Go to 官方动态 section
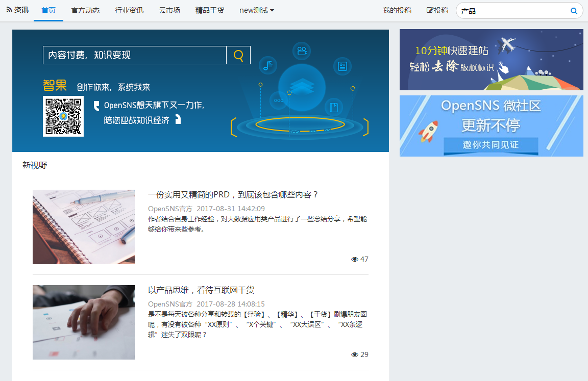The width and height of the screenshot is (588, 381). click(x=85, y=11)
